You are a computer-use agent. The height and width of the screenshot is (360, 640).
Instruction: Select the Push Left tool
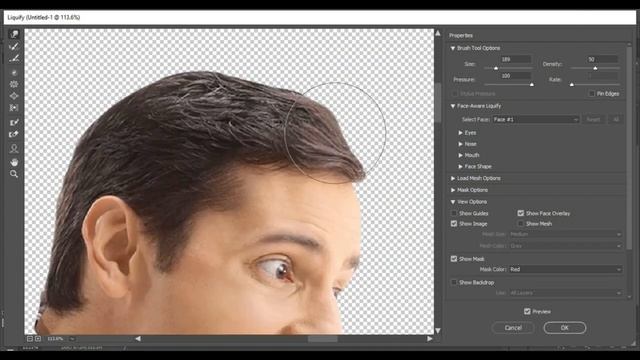[x=14, y=108]
